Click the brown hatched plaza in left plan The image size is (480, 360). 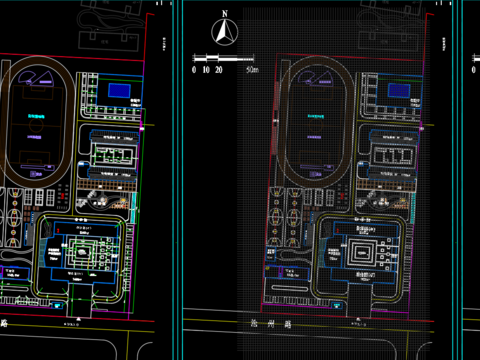coord(107,186)
